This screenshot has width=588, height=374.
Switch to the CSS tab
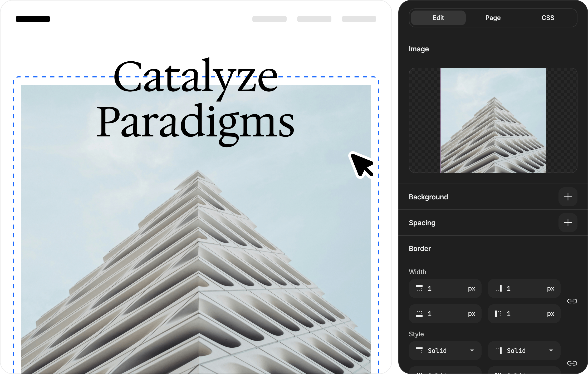pyautogui.click(x=548, y=18)
